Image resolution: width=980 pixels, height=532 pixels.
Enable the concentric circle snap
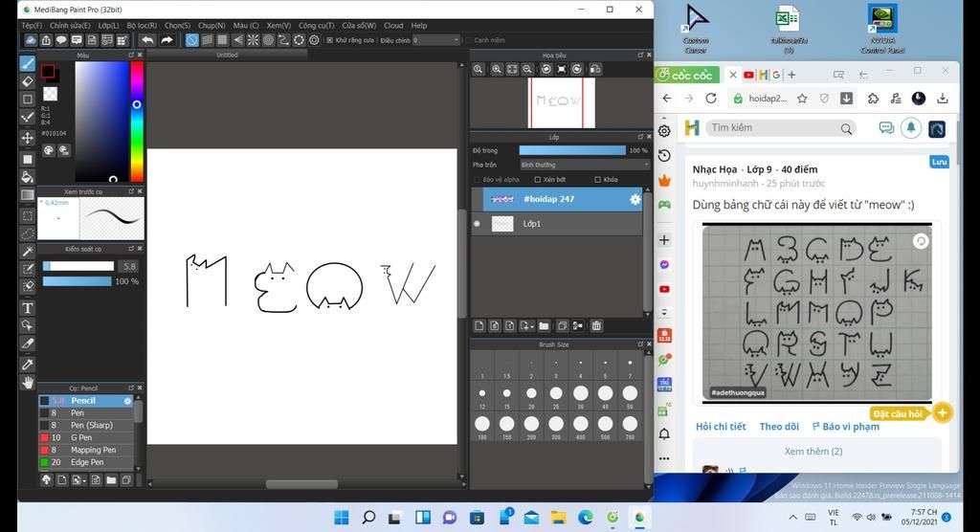[x=268, y=40]
